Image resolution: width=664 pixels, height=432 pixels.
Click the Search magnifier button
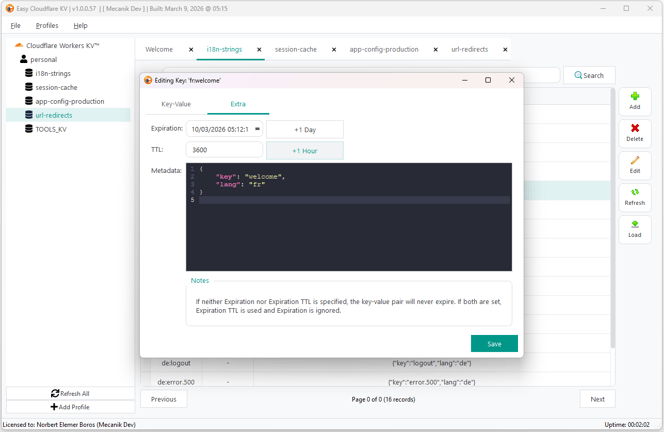pos(589,75)
